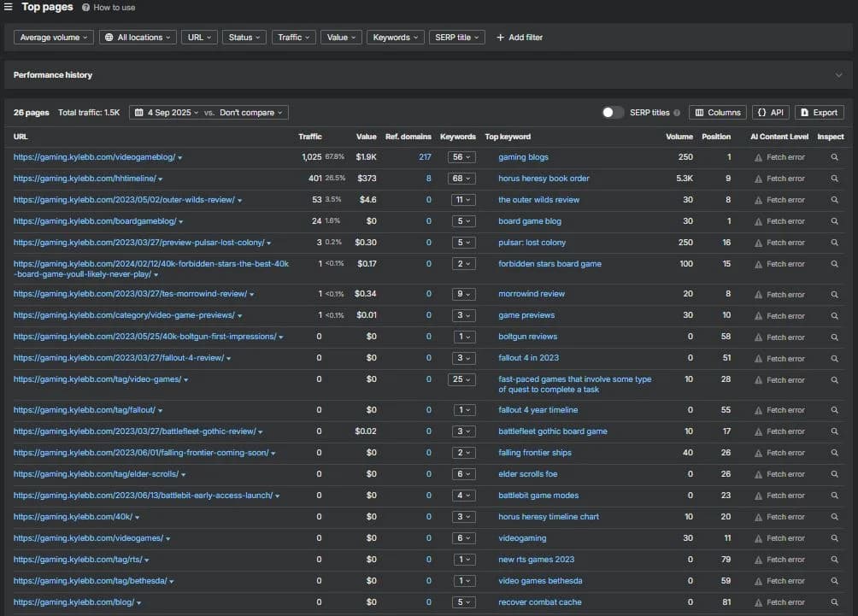Click the Fetch error warning icon for boardgameblog
858x616 pixels.
pyautogui.click(x=758, y=221)
